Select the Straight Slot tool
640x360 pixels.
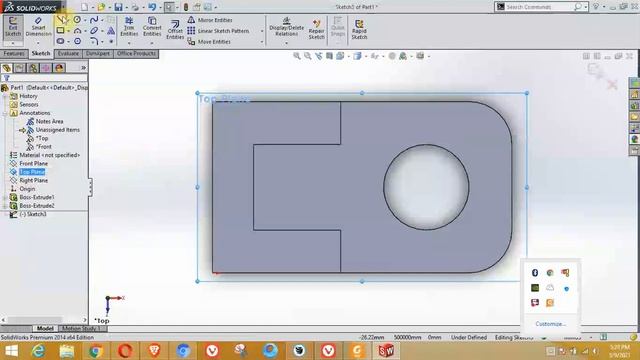[x=60, y=41]
